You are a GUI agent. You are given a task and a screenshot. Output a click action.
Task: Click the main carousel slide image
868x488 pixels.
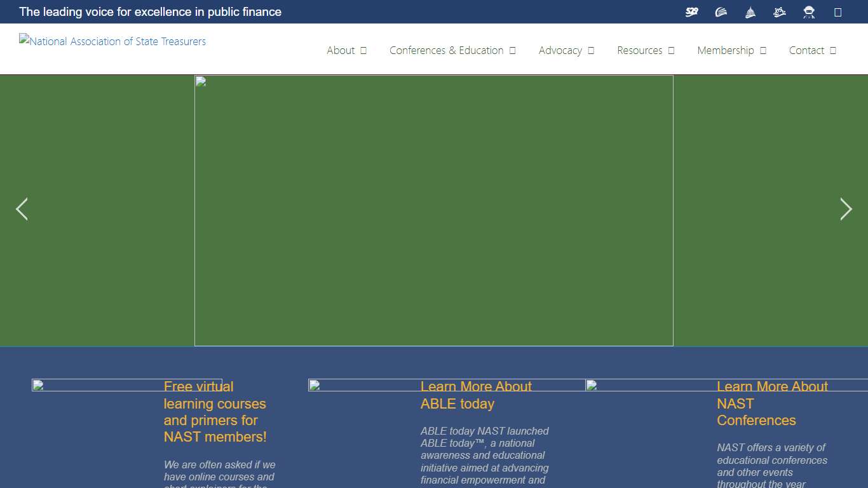[433, 210]
